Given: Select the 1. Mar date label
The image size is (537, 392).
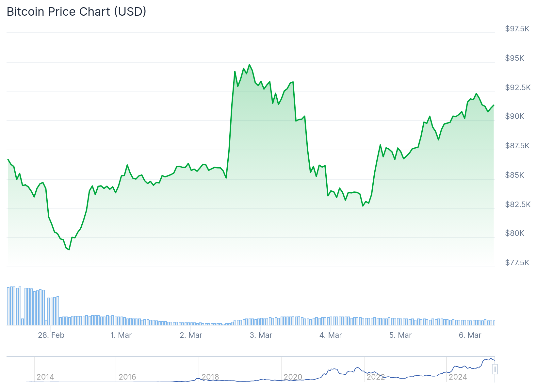Looking at the screenshot, I should [x=121, y=335].
